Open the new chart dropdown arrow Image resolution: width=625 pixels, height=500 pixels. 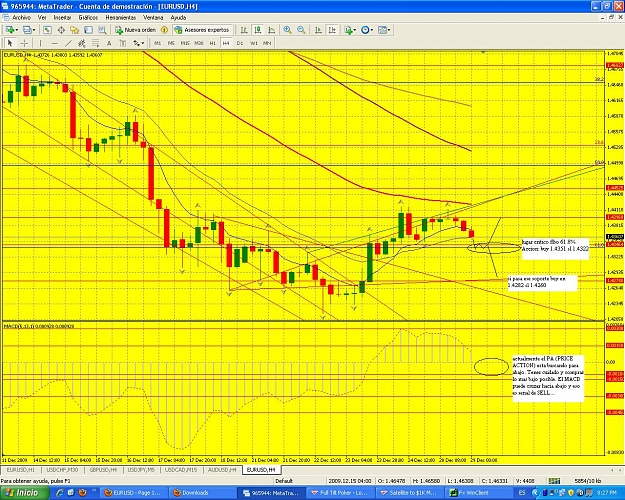[16, 30]
